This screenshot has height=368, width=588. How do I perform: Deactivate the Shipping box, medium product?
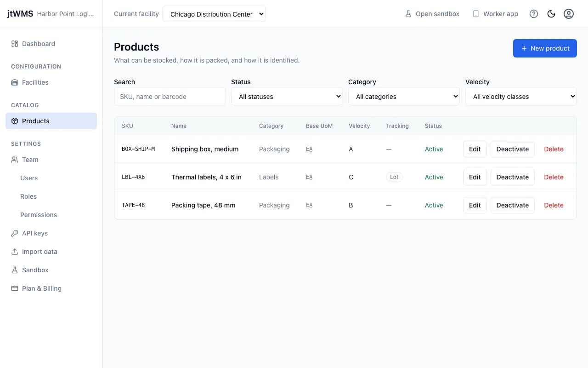(513, 149)
